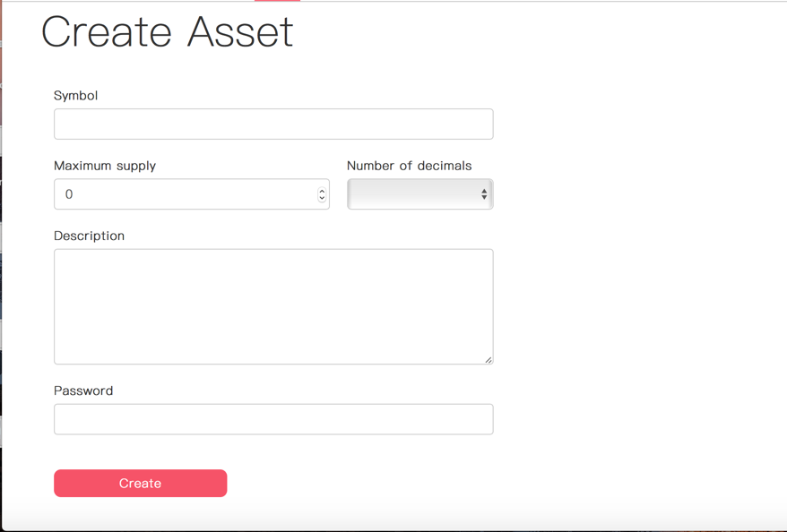Click the Description box resize handle
Image resolution: width=787 pixels, height=532 pixels.
pyautogui.click(x=489, y=359)
